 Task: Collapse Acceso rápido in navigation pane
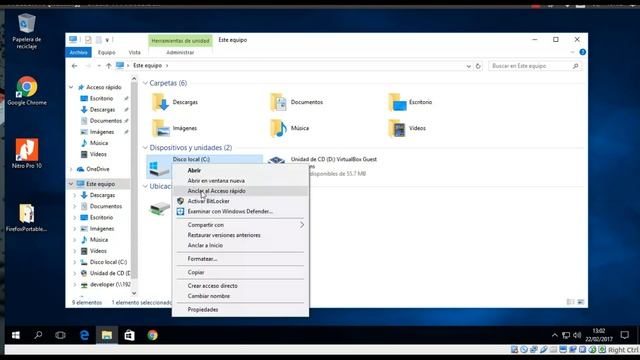click(x=71, y=87)
